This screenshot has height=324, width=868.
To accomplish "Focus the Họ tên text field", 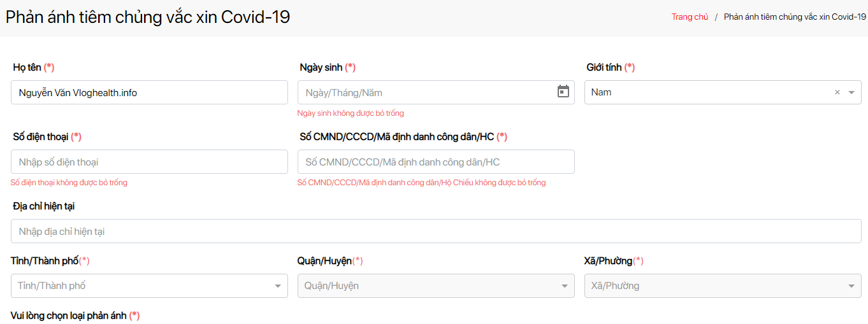I will pyautogui.click(x=149, y=92).
